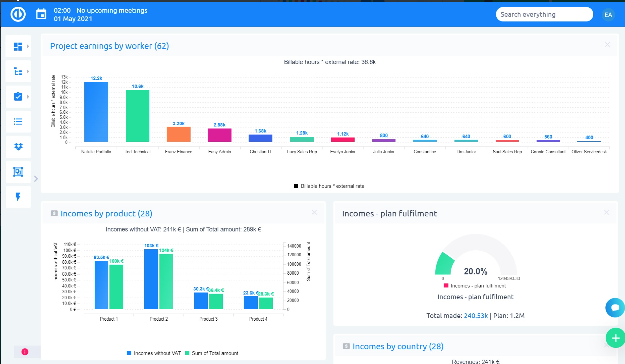Click the red info indicator icon

(25, 352)
